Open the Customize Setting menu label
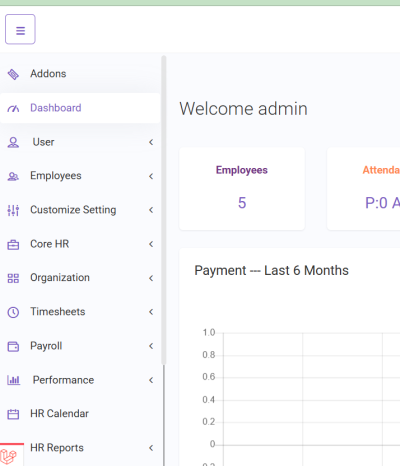The image size is (400, 466). point(73,210)
